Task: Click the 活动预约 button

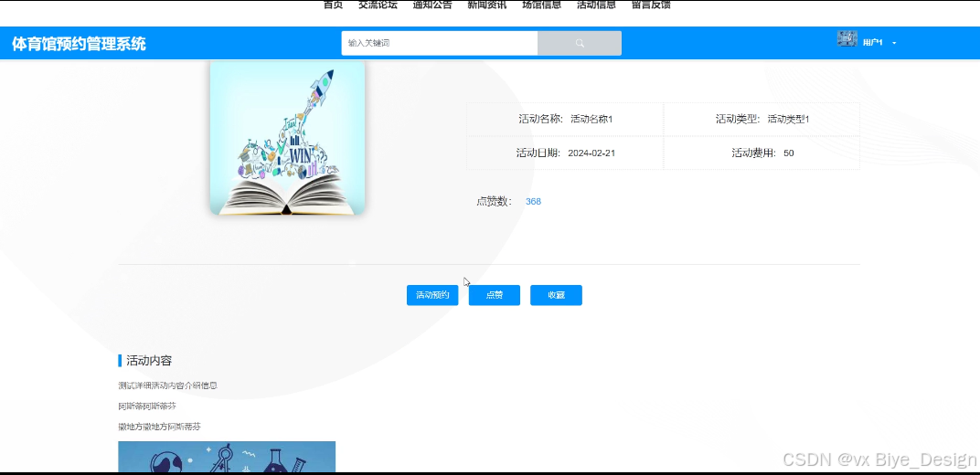Action: click(x=432, y=295)
